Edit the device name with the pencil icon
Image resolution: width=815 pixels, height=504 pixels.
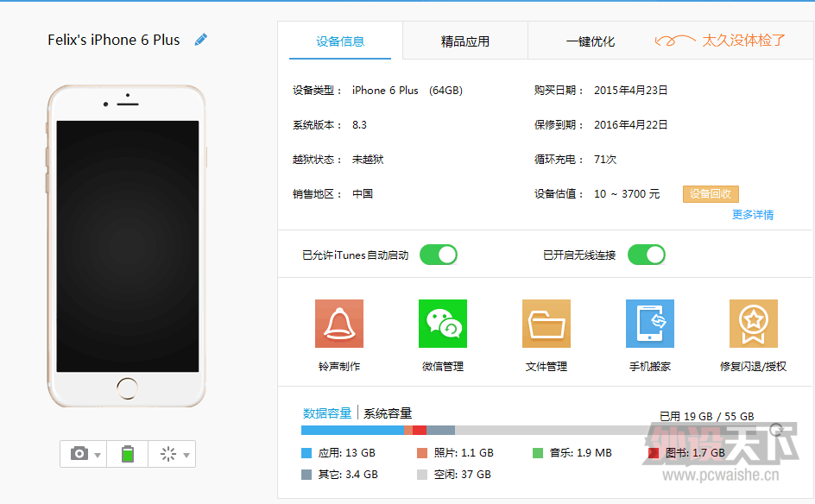point(199,39)
